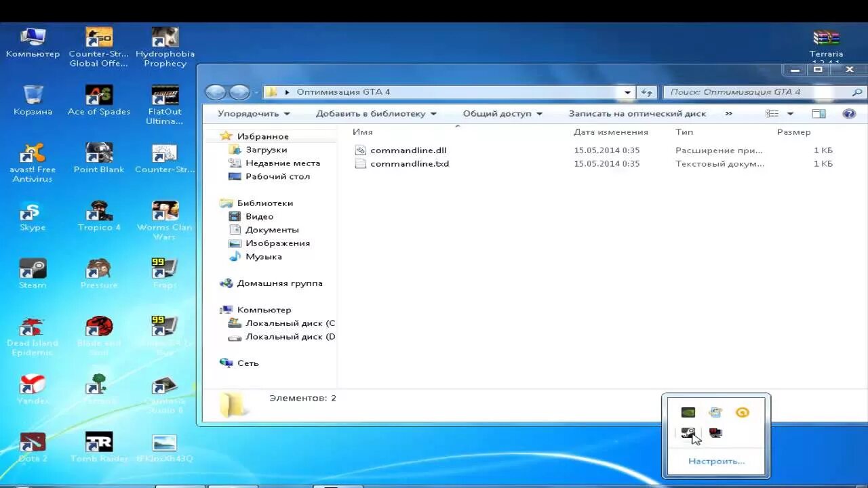Open the Explorer help question mark icon

click(849, 114)
